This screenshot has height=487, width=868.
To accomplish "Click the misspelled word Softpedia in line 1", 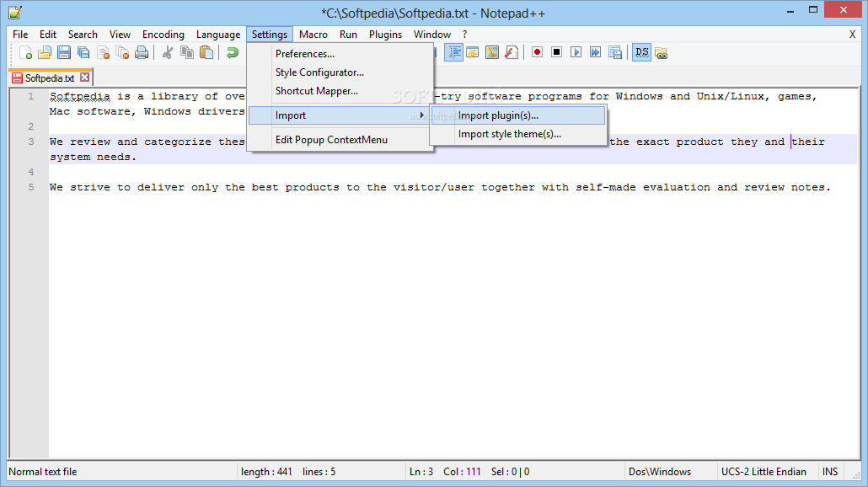I will coord(80,96).
